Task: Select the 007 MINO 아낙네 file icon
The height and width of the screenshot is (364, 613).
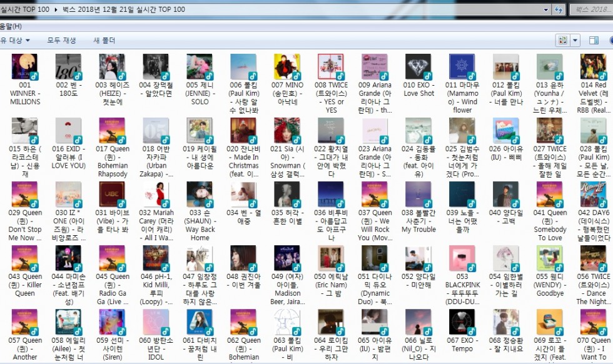Action: point(287,67)
